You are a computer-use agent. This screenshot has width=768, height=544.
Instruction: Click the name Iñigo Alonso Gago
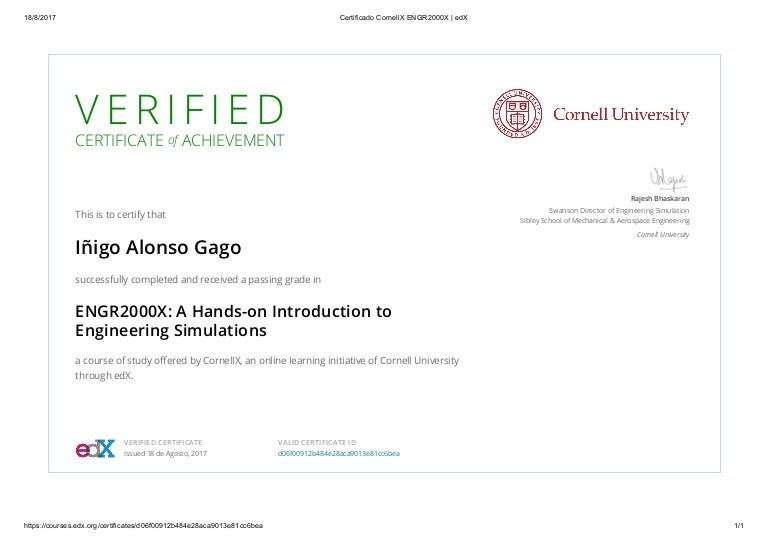(x=158, y=248)
